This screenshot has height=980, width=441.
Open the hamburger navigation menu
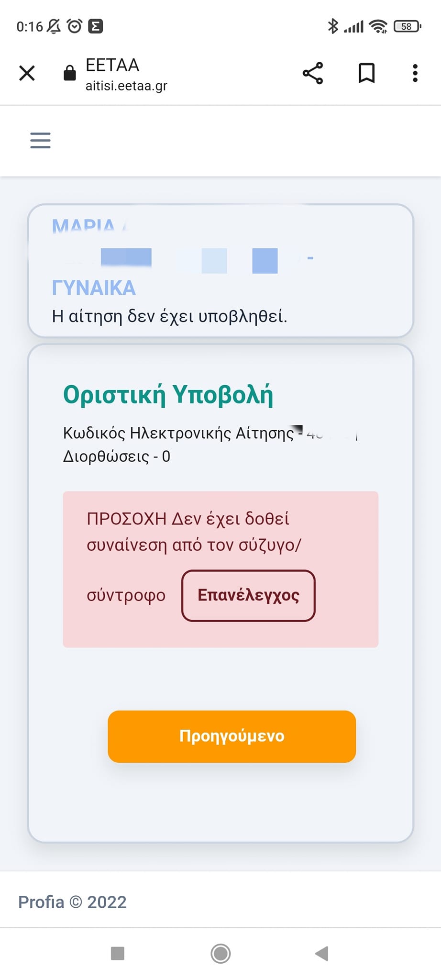(40, 140)
